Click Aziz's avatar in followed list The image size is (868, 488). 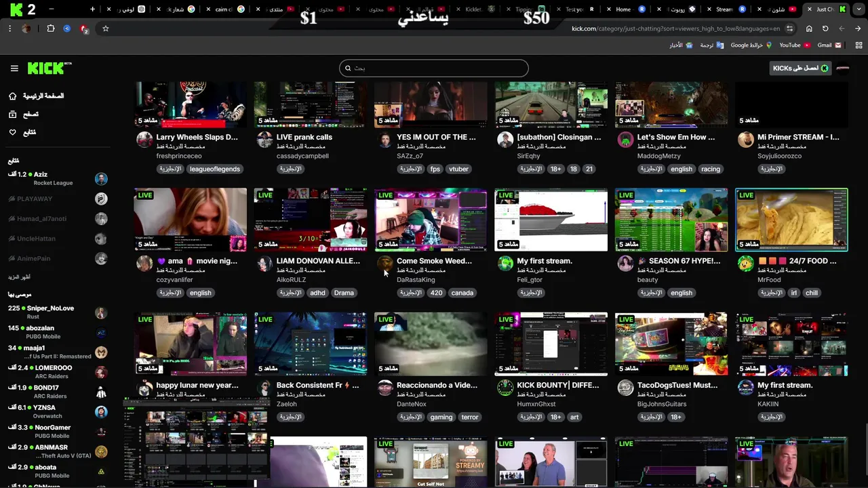101,179
